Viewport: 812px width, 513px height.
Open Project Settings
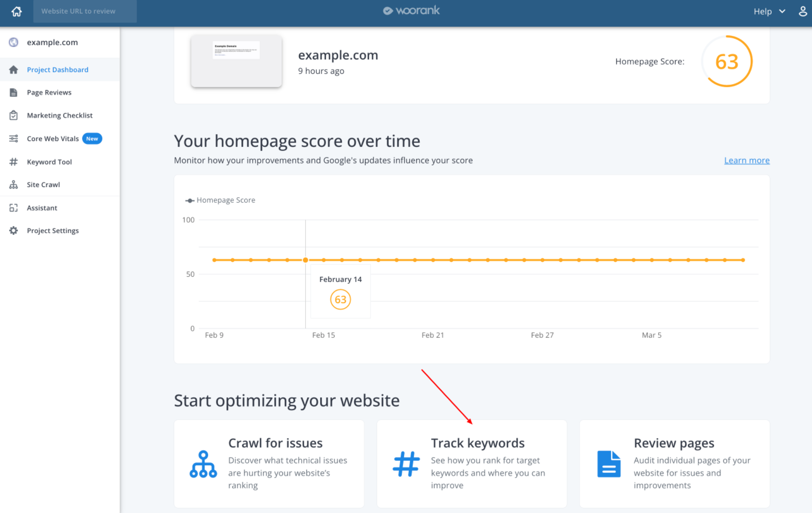(x=60, y=231)
